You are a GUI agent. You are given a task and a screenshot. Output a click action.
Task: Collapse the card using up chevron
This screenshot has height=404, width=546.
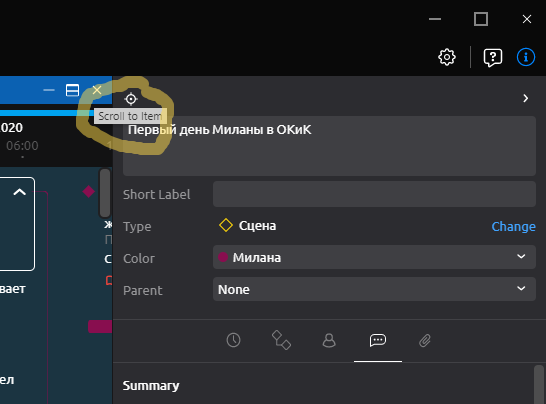(20, 192)
